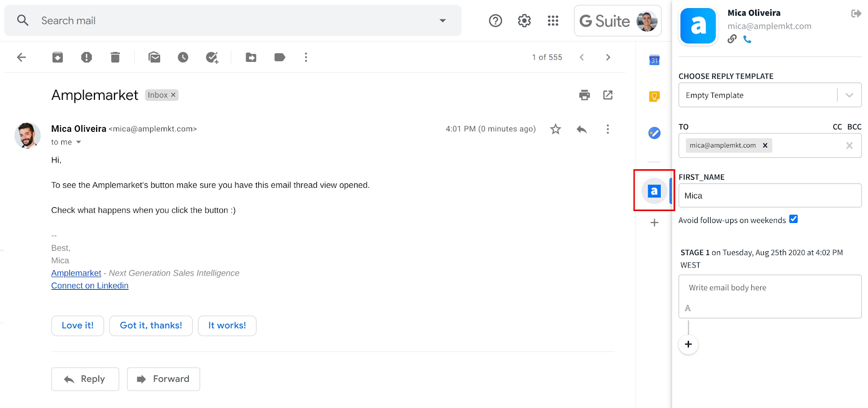Click the 4:01 PM timestamp
The width and height of the screenshot is (868, 408).
[x=490, y=129]
